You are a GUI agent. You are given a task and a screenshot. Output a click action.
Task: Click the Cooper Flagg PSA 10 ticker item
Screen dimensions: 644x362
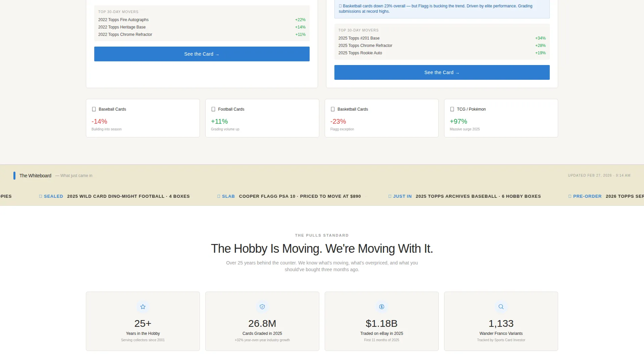(289, 196)
